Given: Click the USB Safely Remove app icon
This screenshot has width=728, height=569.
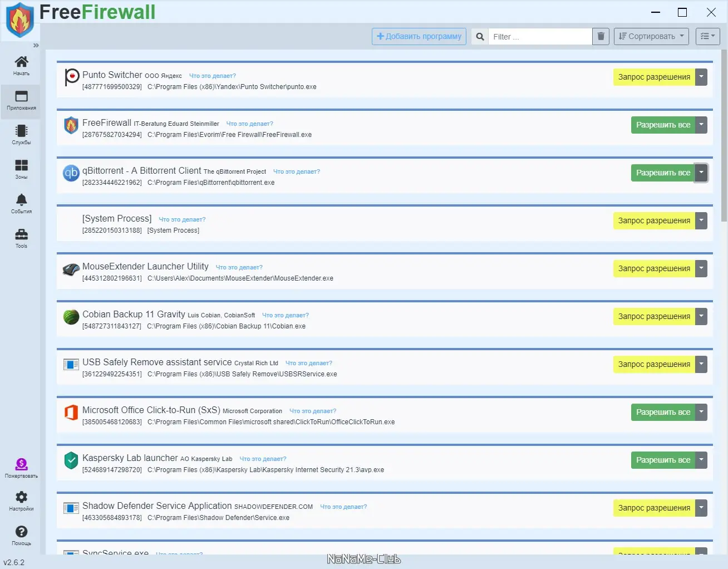Looking at the screenshot, I should pos(71,365).
